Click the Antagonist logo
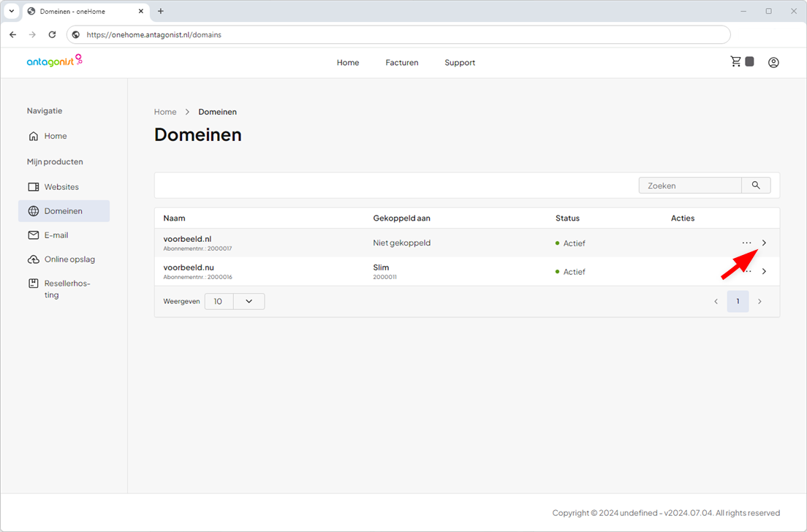This screenshot has height=532, width=807. pos(55,61)
